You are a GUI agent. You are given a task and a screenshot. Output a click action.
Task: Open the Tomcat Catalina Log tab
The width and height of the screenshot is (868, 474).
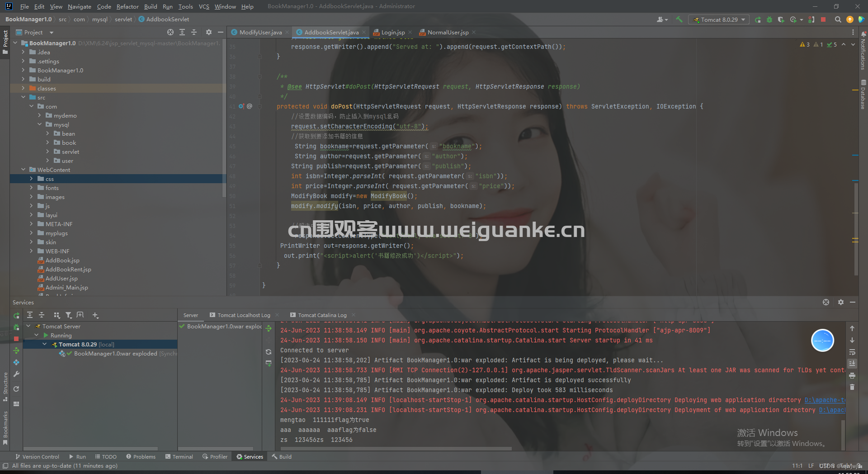coord(322,315)
